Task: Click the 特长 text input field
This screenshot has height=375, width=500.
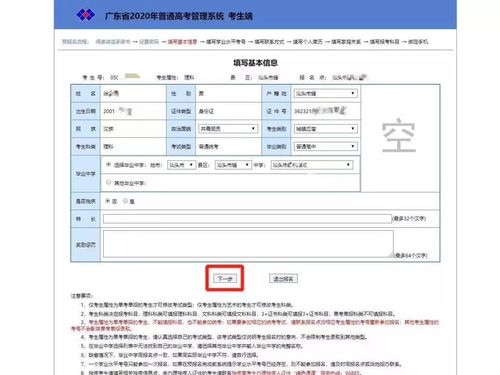Action: [x=247, y=219]
